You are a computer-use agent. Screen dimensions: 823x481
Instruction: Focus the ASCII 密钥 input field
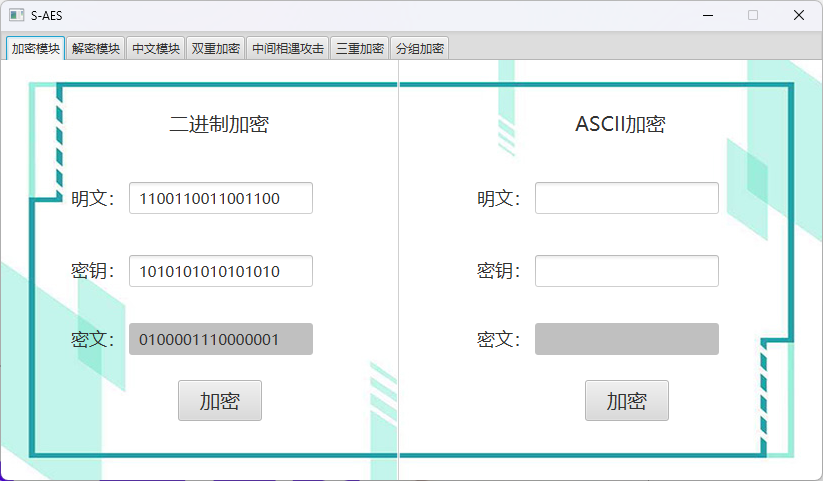pyautogui.click(x=626, y=271)
